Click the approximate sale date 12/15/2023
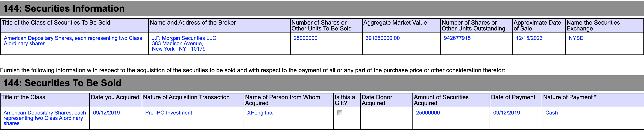The height and width of the screenshot is (130, 644). click(x=529, y=38)
